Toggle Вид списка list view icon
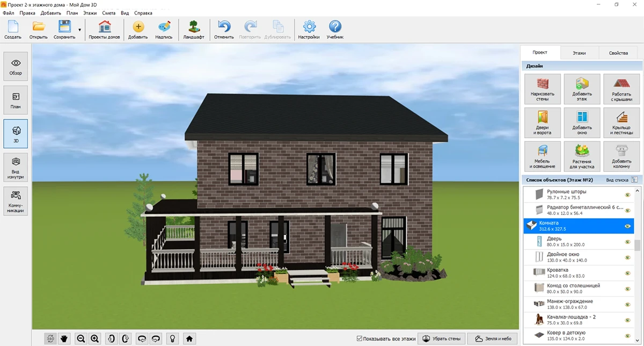 coord(634,179)
